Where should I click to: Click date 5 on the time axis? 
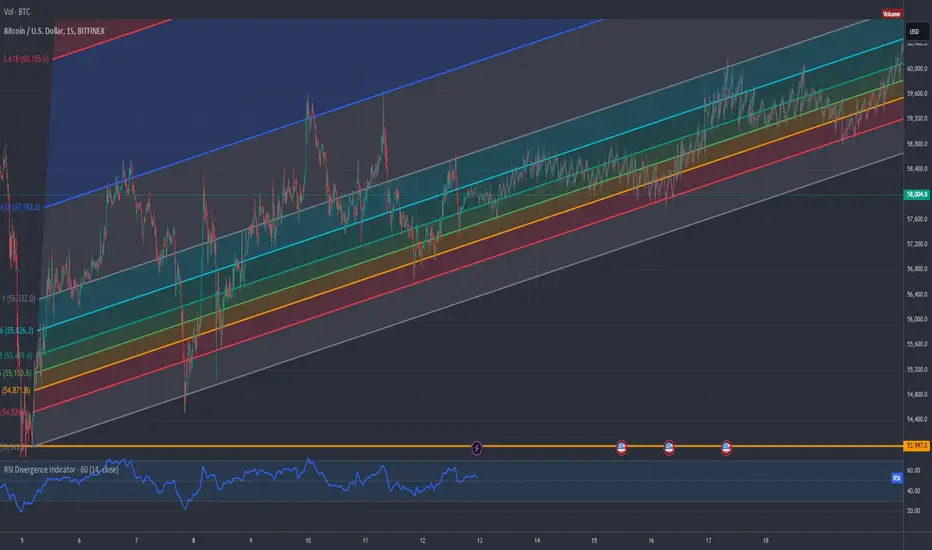point(22,540)
